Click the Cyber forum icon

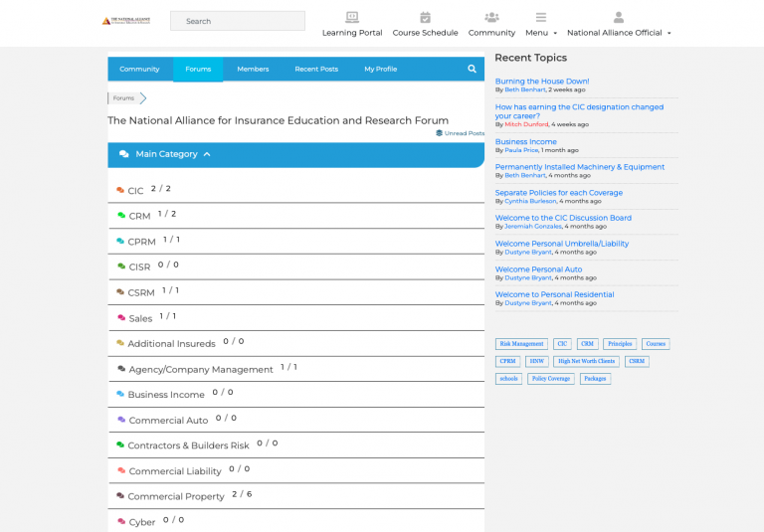coord(121,521)
